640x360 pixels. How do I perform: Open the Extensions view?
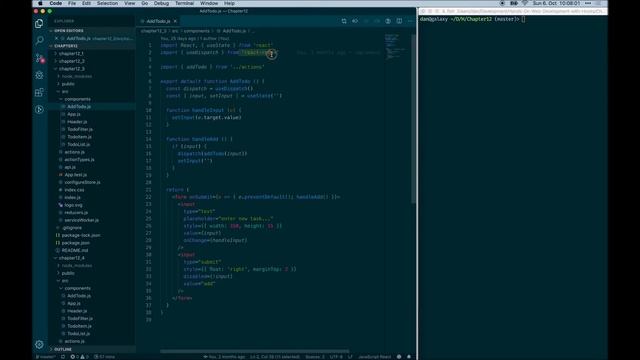coord(39,92)
